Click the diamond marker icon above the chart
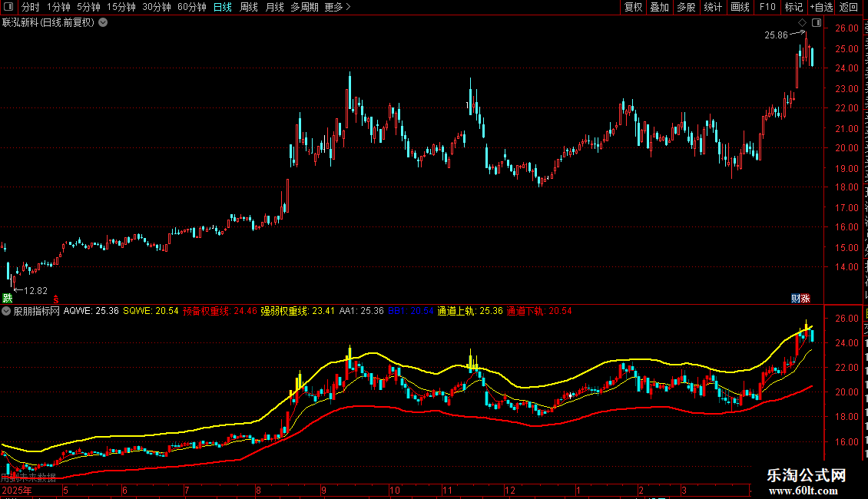Viewport: 868px width, 499px height. [x=802, y=23]
